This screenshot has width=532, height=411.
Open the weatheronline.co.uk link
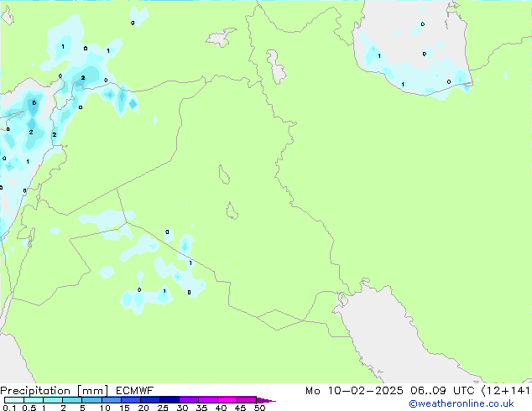462,403
